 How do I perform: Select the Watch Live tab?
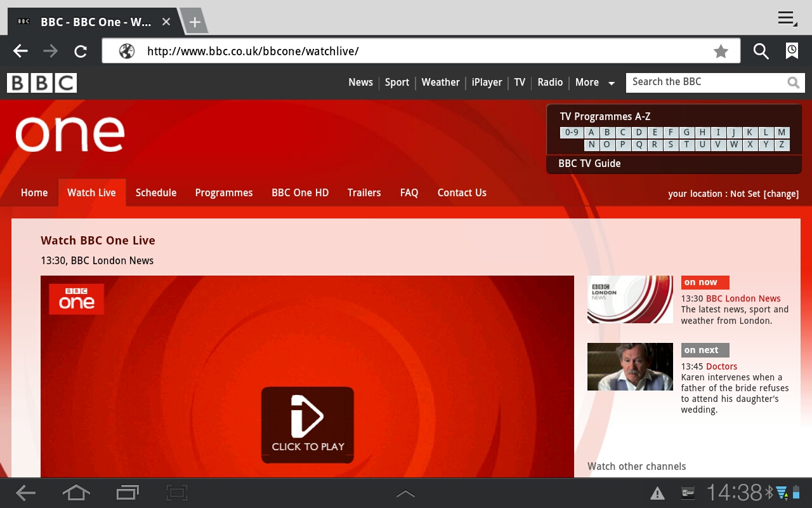click(x=91, y=193)
